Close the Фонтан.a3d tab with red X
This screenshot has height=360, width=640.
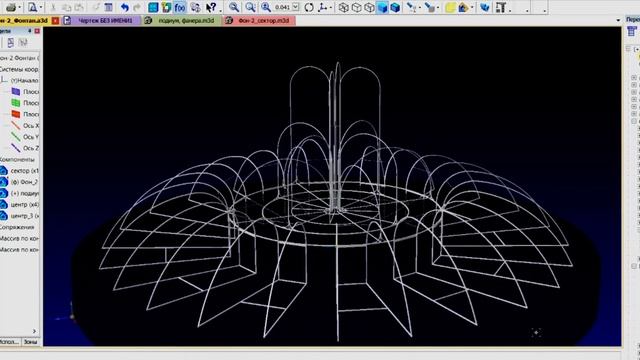pos(56,20)
